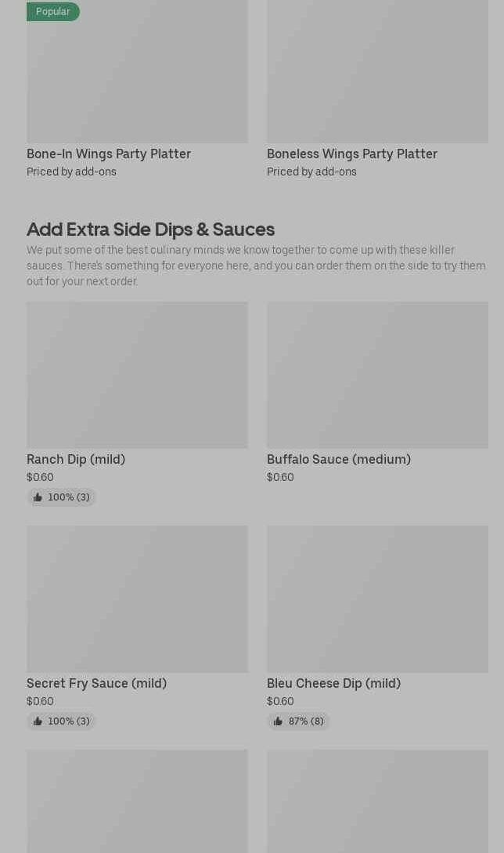Viewport: 504px width, 853px height.
Task: View the 87% (8) rating badge
Action: click(x=298, y=721)
